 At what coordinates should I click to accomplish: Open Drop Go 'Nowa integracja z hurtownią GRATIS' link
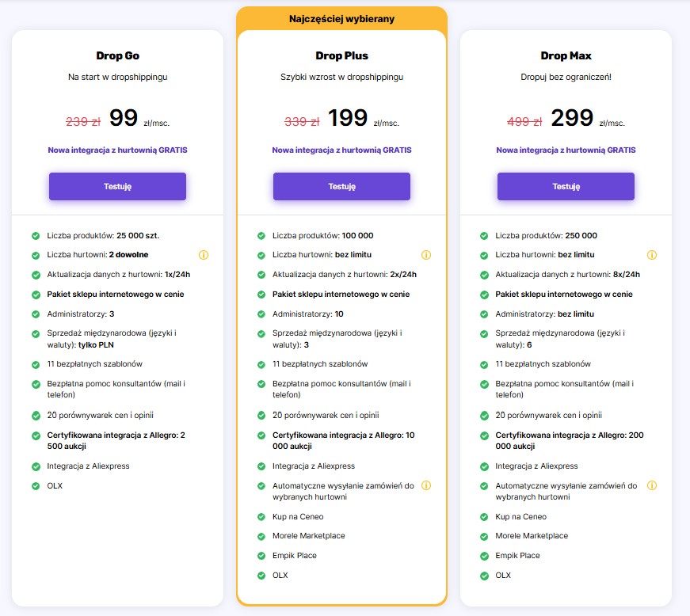pos(117,150)
